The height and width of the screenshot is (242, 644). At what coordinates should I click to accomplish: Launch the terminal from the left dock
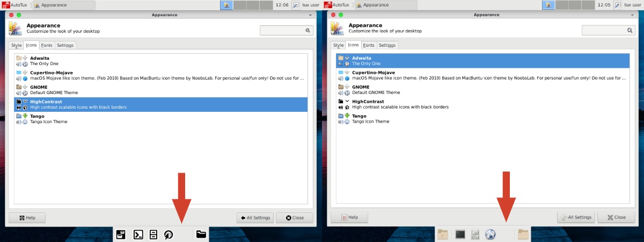pyautogui.click(x=138, y=234)
